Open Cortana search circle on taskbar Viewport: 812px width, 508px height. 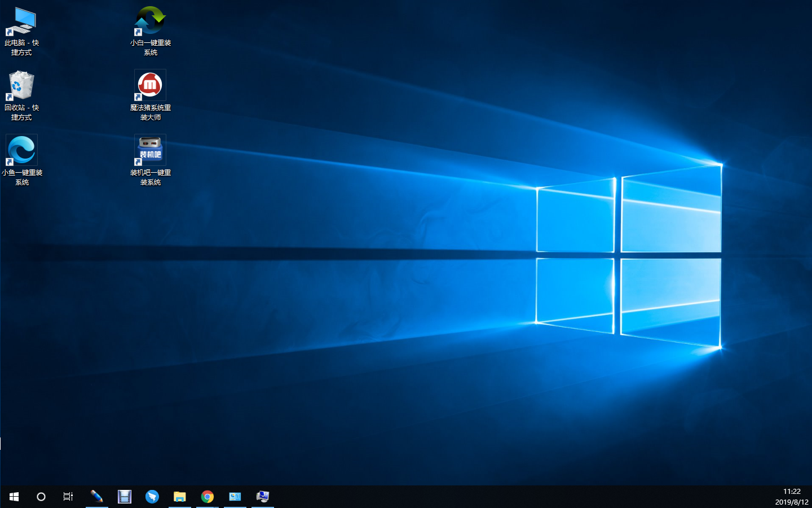(x=41, y=497)
